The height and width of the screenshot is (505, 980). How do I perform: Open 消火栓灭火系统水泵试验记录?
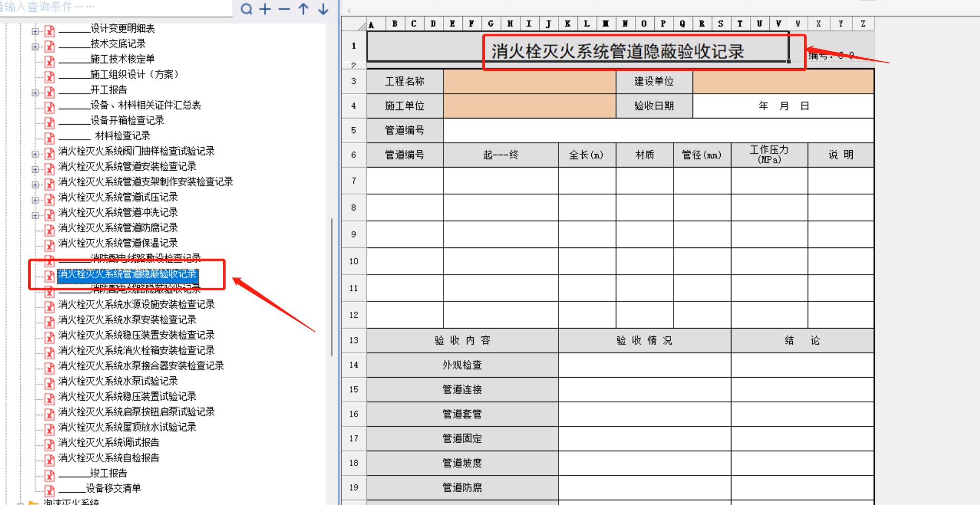[x=118, y=381]
